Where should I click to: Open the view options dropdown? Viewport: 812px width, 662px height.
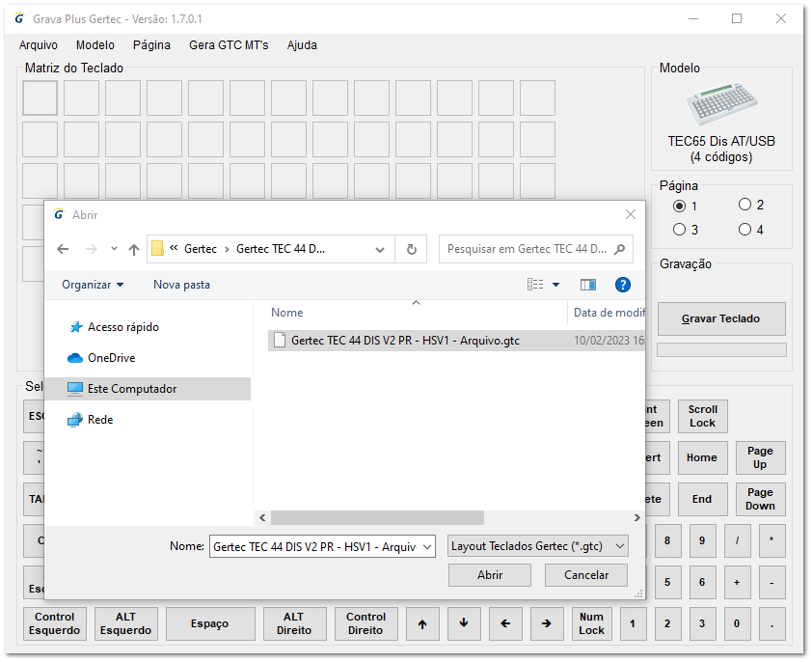(x=556, y=284)
